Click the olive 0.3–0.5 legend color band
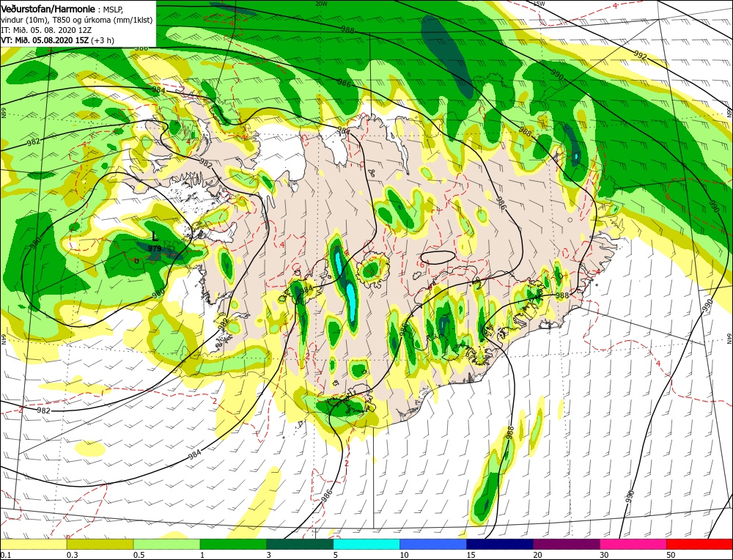The height and width of the screenshot is (560, 733). tap(100, 544)
